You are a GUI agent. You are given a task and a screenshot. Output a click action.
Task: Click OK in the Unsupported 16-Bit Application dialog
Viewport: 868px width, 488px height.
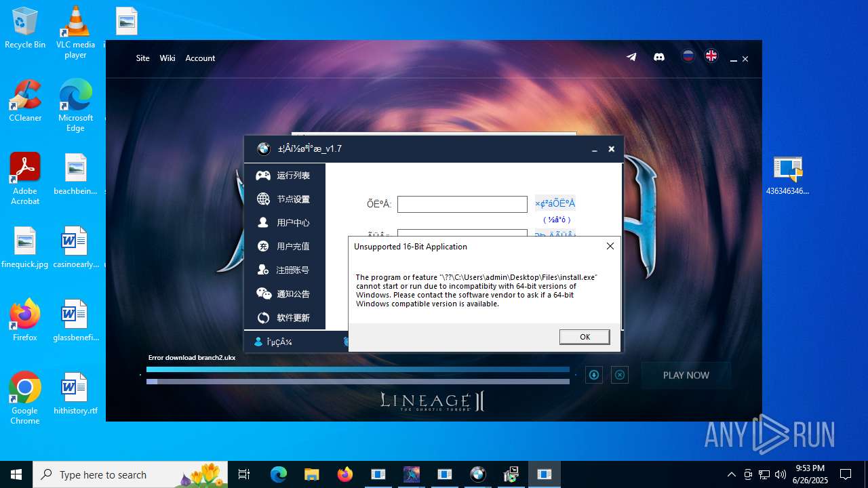[585, 337]
